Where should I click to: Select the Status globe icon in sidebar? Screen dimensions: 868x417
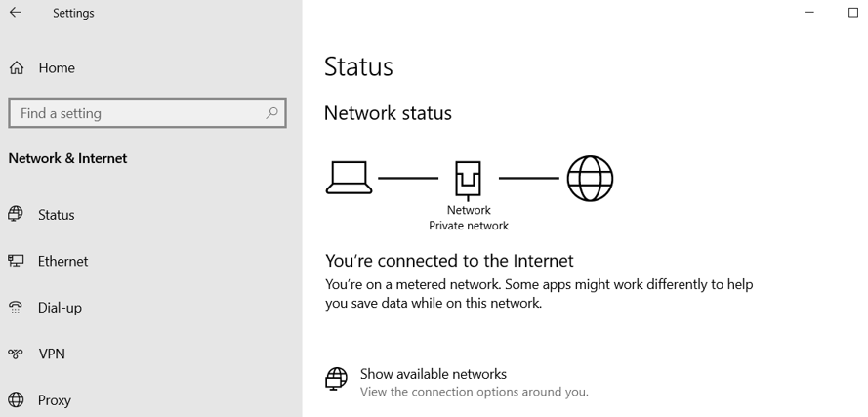16,214
